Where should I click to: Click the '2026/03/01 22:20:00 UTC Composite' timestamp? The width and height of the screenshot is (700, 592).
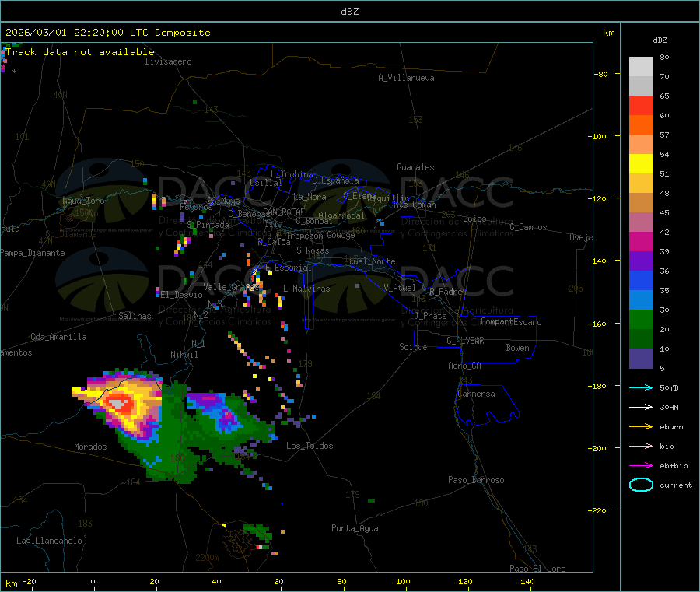[x=107, y=33]
